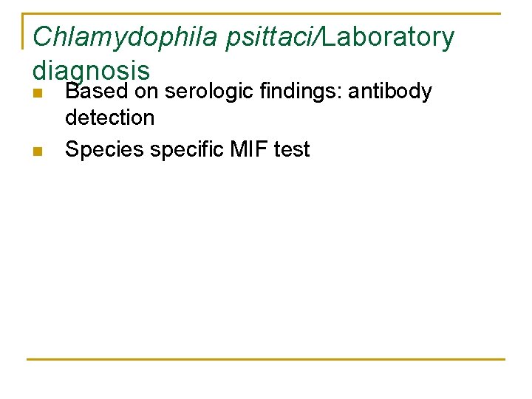The height and width of the screenshot is (399, 532).
Task: Click the word 'detection' on the second line
Action: coord(109,117)
